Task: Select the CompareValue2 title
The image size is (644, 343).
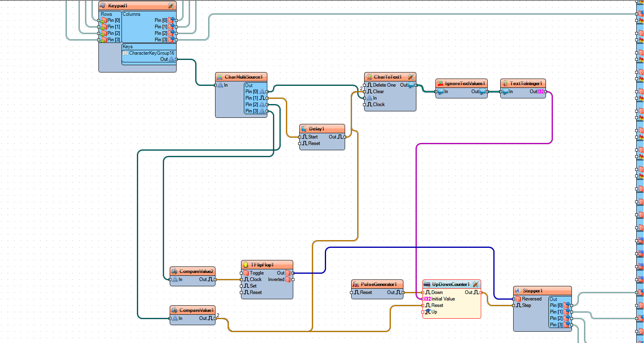Action: point(196,271)
